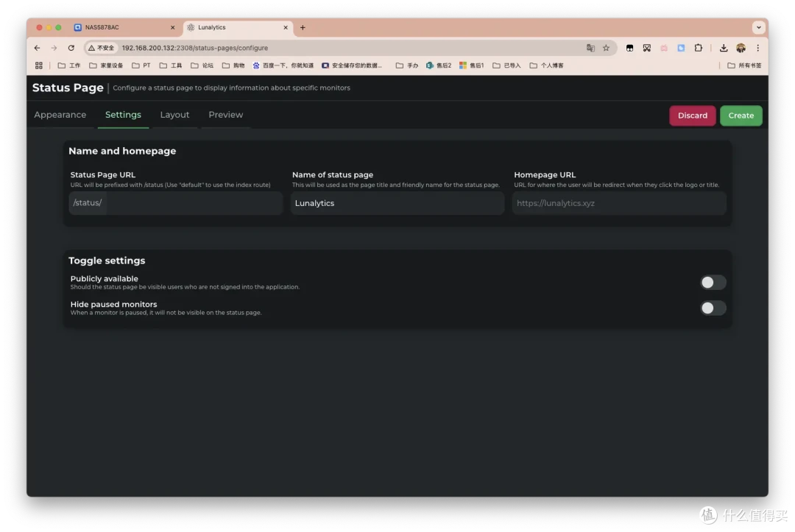Click the black mask extension icon

click(x=629, y=48)
